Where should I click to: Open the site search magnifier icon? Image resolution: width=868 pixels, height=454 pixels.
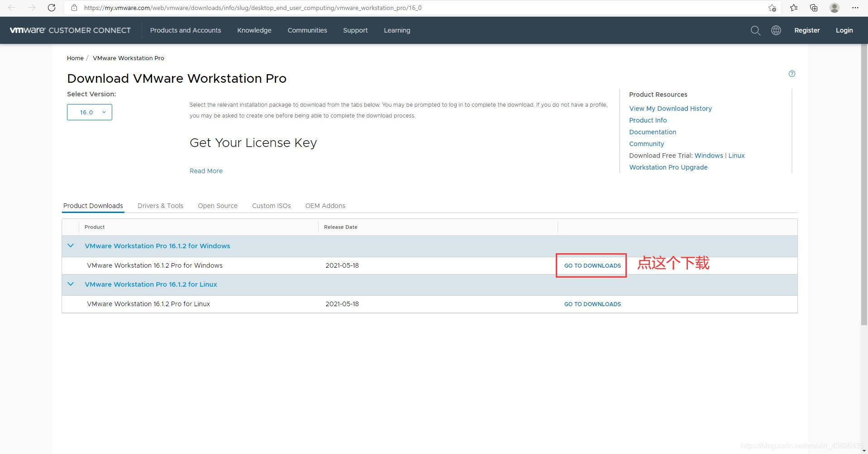[755, 30]
